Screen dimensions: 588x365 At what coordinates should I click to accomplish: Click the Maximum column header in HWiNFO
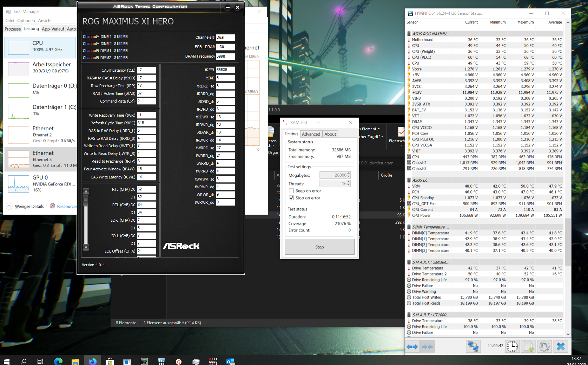click(525, 22)
